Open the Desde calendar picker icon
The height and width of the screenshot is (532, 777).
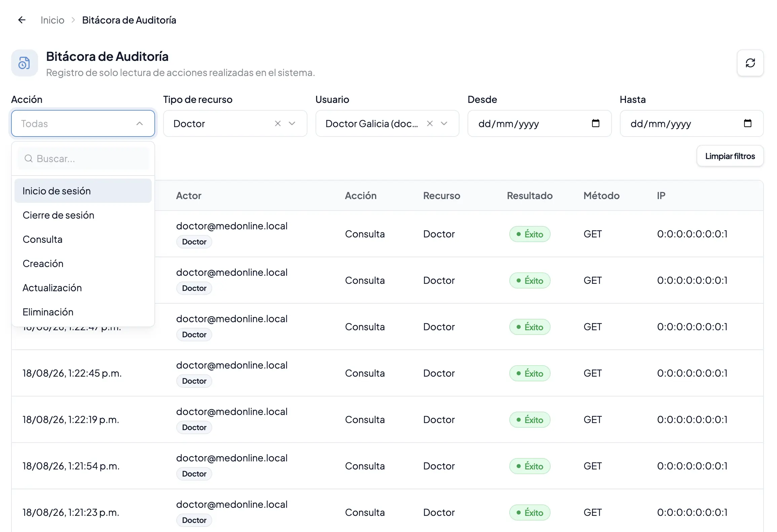[x=595, y=123]
